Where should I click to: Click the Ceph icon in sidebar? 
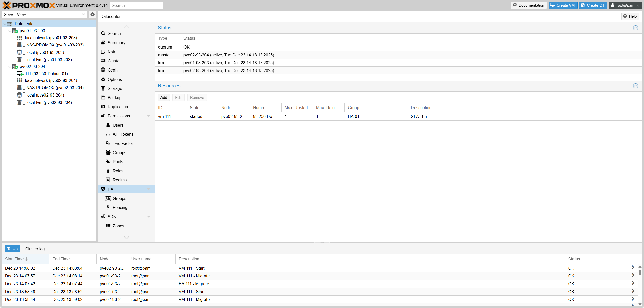click(103, 70)
